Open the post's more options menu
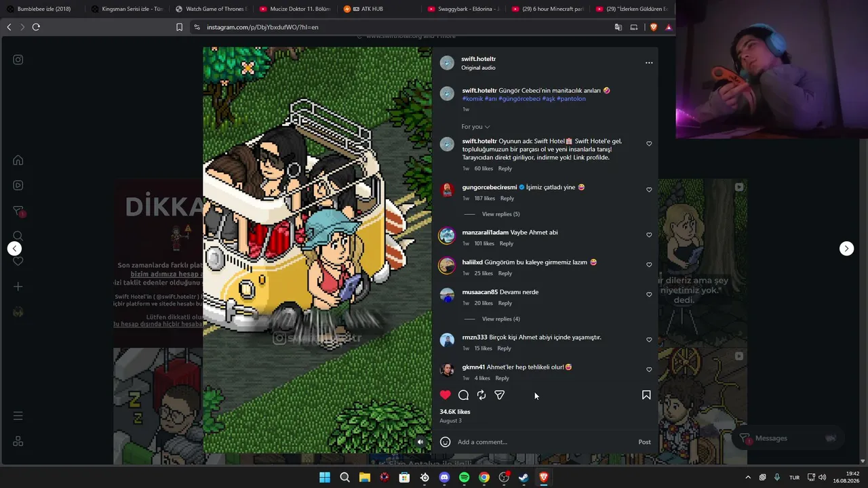Viewport: 868px width, 488px height. [649, 63]
